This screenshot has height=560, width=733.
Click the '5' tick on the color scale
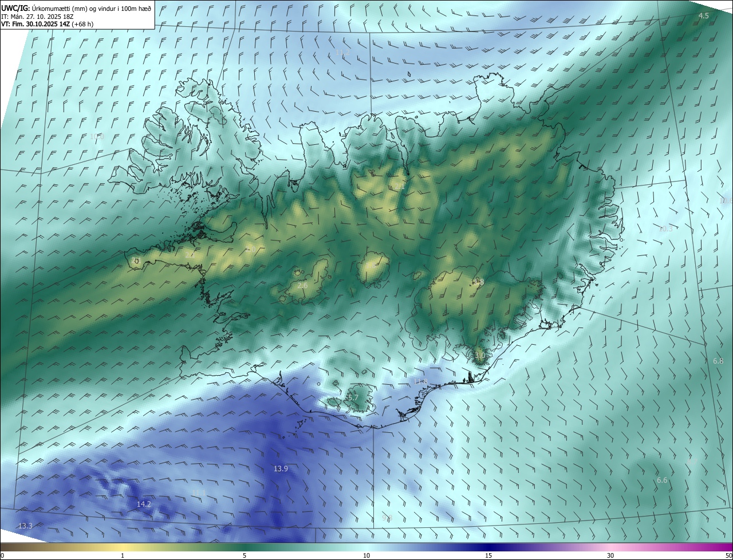point(245,555)
